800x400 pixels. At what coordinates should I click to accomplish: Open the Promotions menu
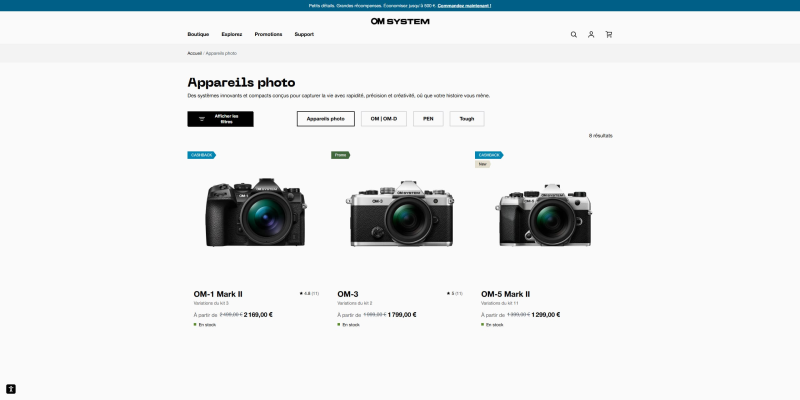268,35
